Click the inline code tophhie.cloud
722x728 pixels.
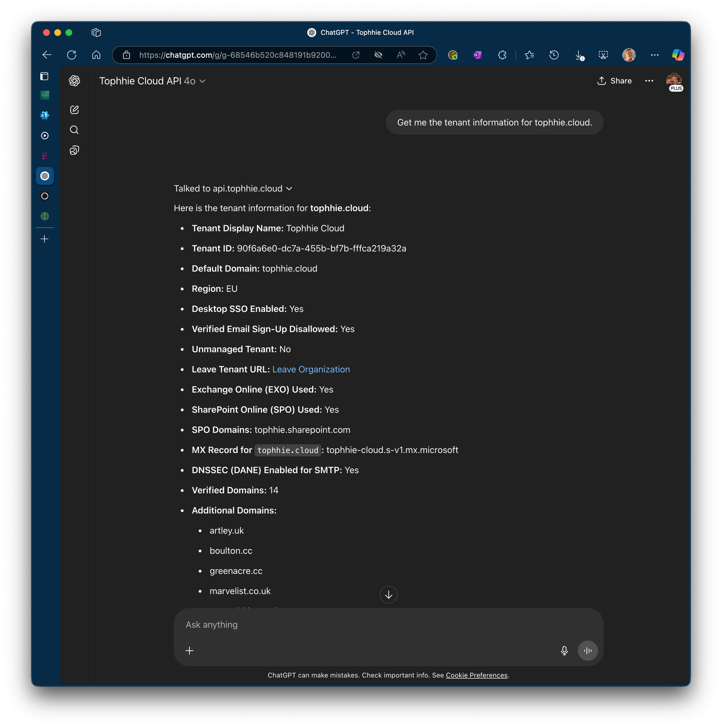(288, 450)
